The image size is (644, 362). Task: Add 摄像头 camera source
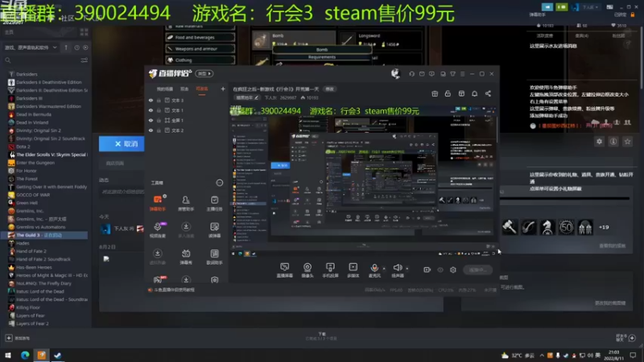308,270
